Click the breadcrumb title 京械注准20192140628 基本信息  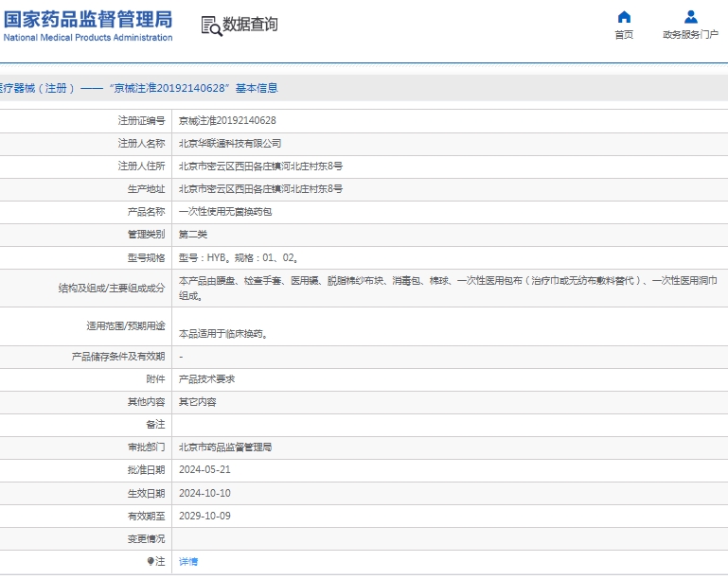194,88
